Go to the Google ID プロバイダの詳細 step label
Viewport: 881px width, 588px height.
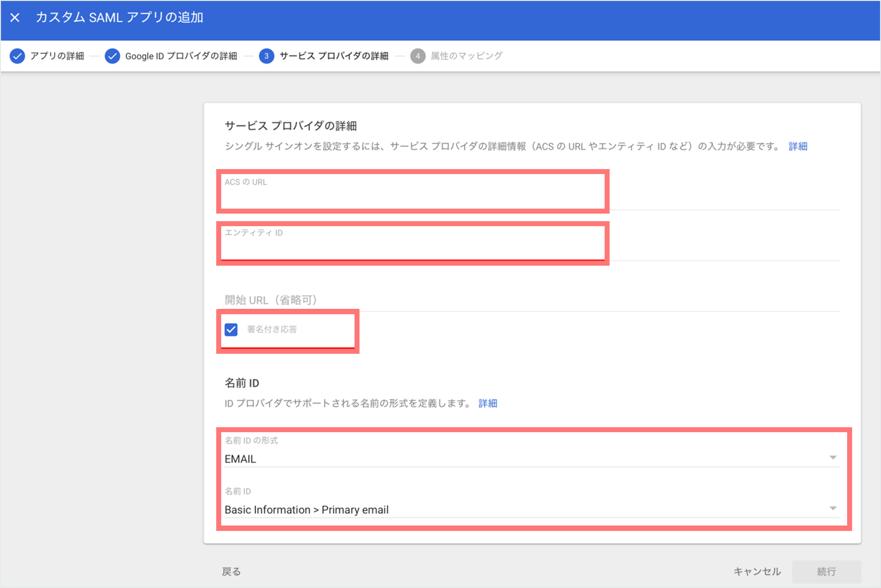(x=181, y=56)
